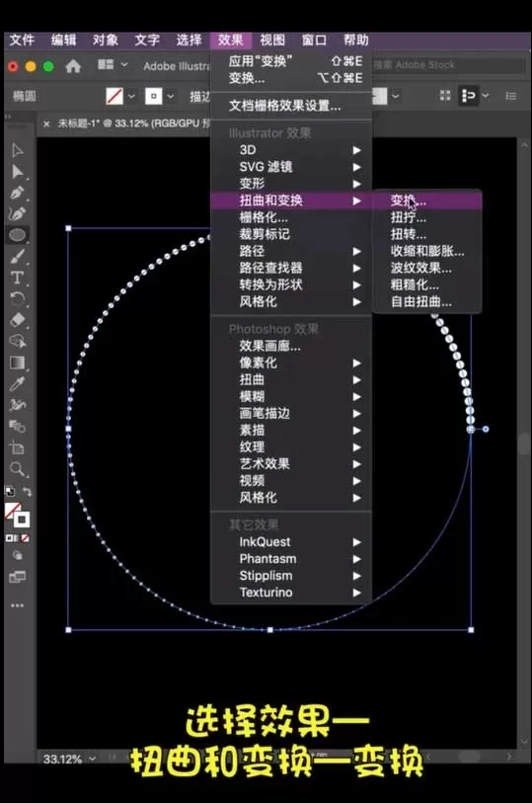
Task: Open the 转换为形状 submenu
Action: pyautogui.click(x=290, y=284)
